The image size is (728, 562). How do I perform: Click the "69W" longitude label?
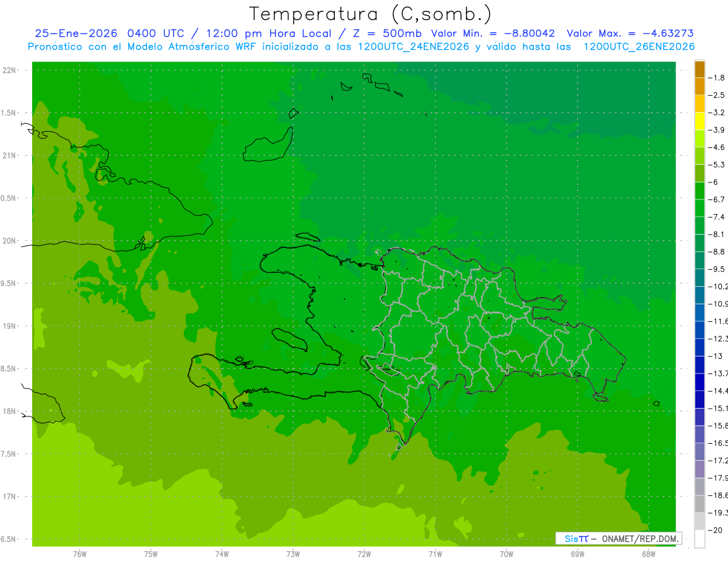(x=578, y=554)
